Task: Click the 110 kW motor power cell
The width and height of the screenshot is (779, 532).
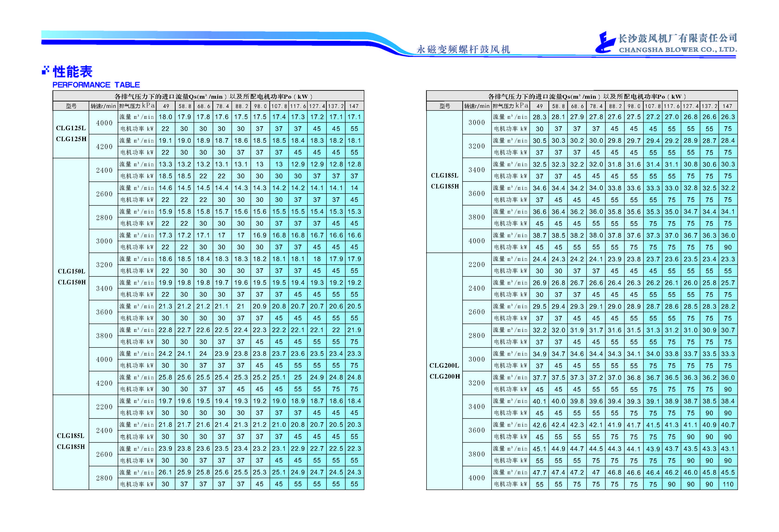Action: point(728,484)
